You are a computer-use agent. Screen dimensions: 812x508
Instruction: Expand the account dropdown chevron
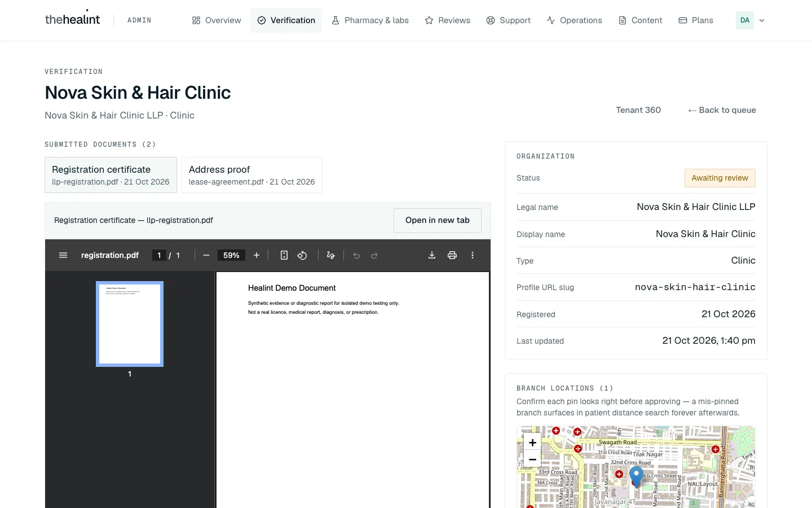[x=762, y=20]
